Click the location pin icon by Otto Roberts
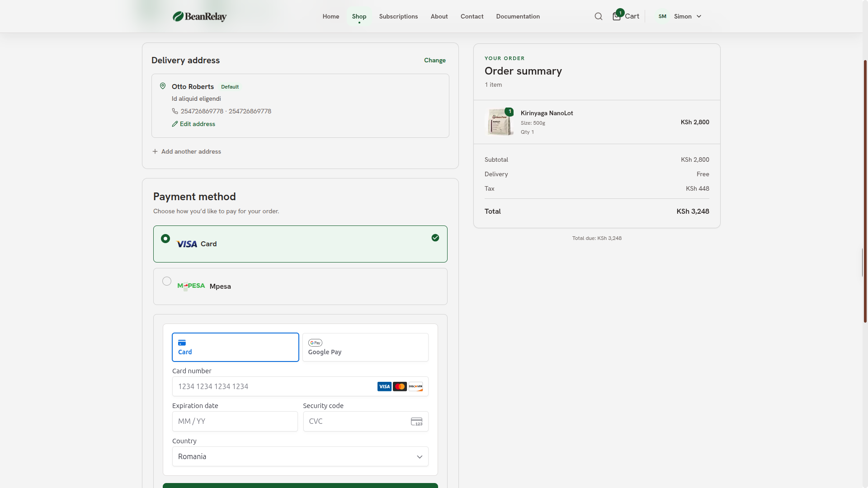Screen dimensions: 868x488 [x=163, y=86]
